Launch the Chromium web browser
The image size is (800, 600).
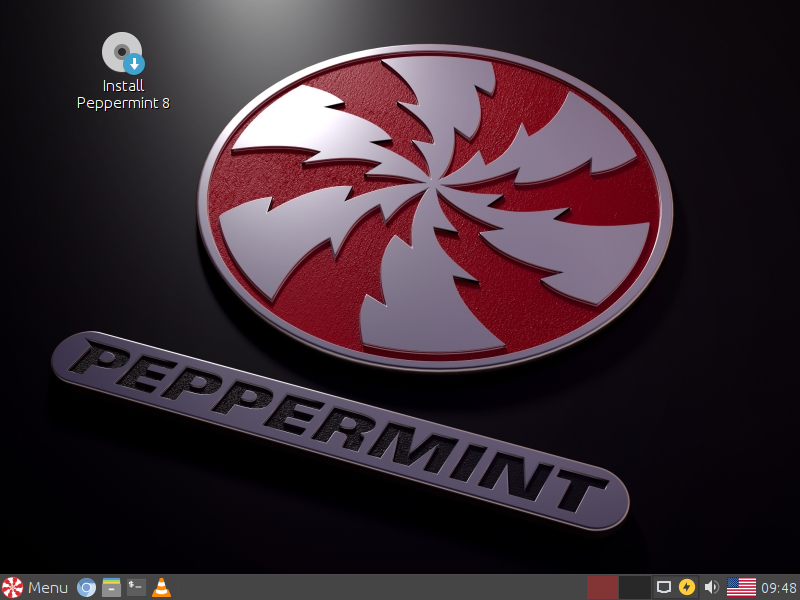[87, 587]
